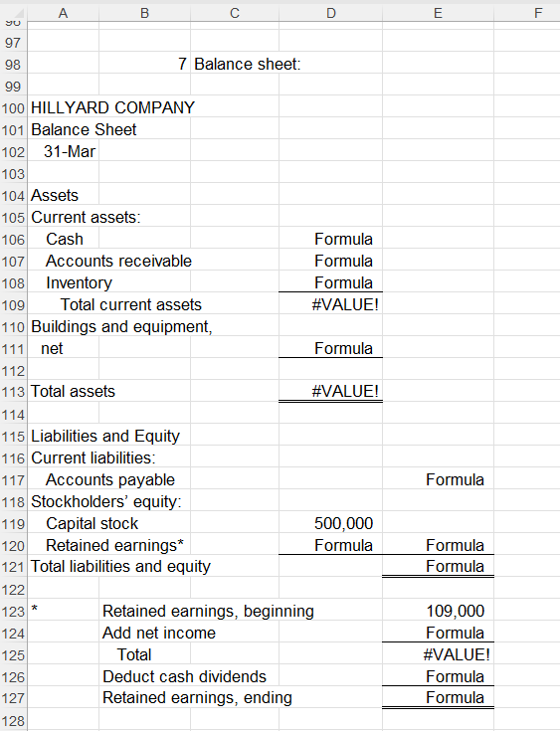Select column D Formula in Retained earnings* row
The height and width of the screenshot is (731, 560).
330,545
